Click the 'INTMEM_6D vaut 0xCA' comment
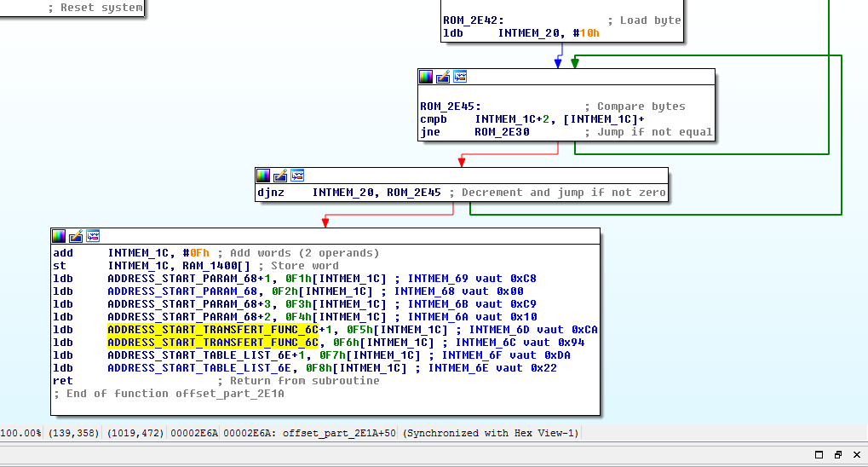Screen dimensions: 868x467 tap(533, 330)
